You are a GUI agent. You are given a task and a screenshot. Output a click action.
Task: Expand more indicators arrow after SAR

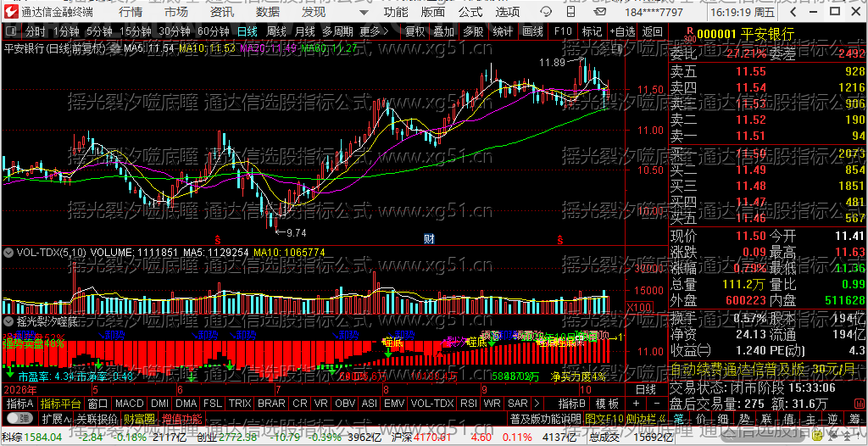pyautogui.click(x=537, y=404)
